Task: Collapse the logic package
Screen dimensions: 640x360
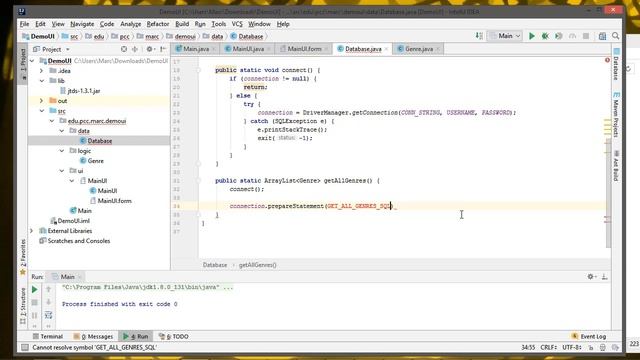Action: point(62,151)
